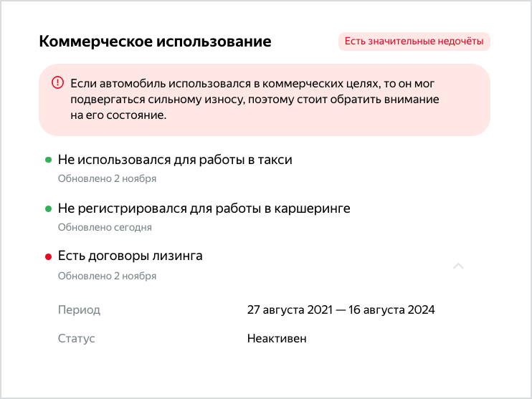The width and height of the screenshot is (532, 399).
Task: Click 'Обновлено 2 ноября' under taxi item
Action: 107,178
